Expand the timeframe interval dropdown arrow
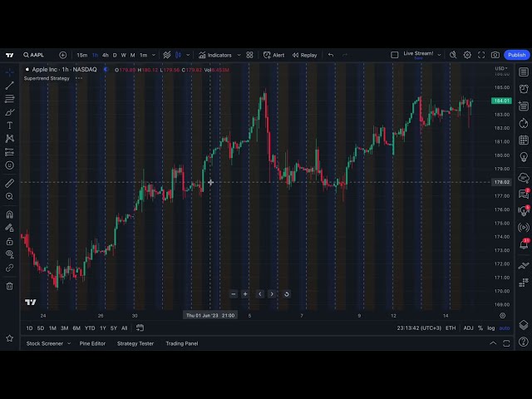Image resolution: width=532 pixels, height=399 pixels. click(x=153, y=55)
